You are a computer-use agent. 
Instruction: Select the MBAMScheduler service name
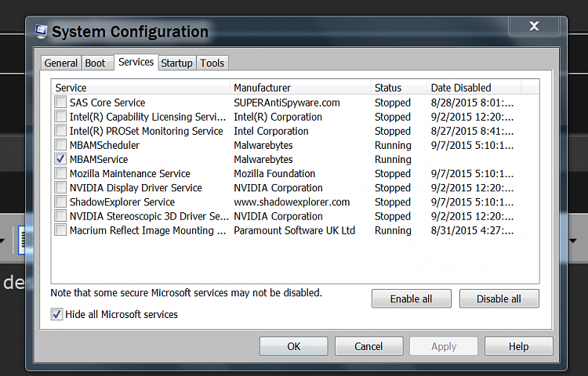click(x=104, y=145)
